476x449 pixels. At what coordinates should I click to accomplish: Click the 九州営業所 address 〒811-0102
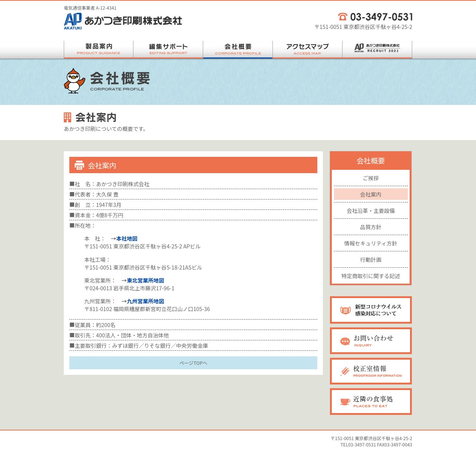click(x=147, y=309)
